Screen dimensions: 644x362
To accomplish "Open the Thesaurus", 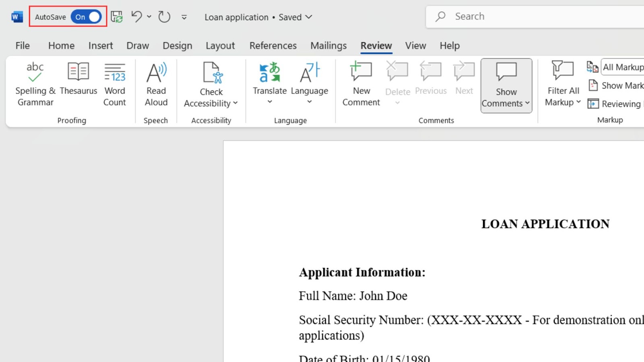I will point(78,82).
